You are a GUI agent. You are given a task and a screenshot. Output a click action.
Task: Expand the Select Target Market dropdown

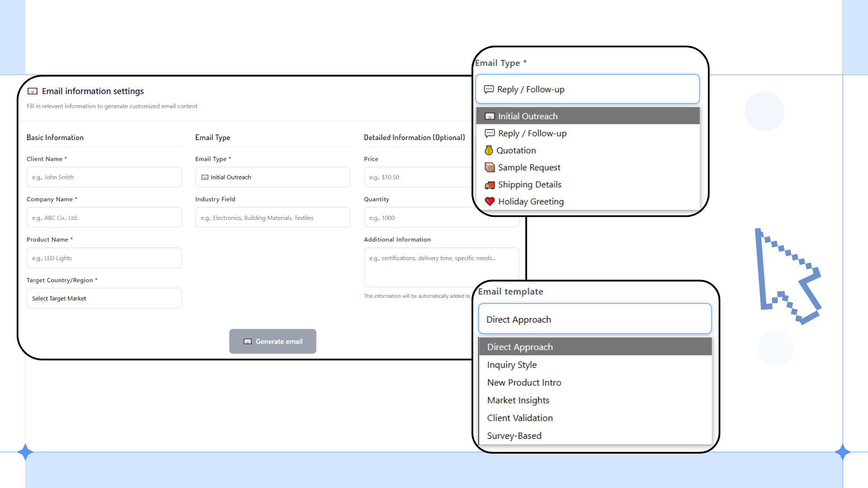104,299
